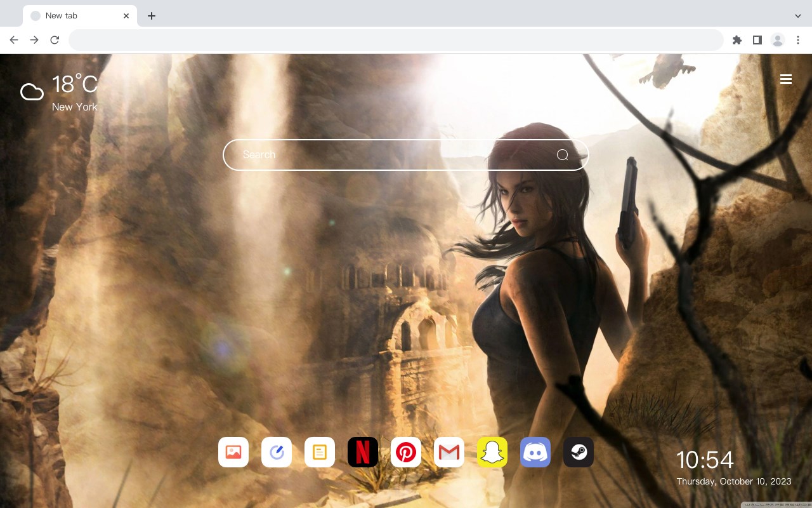Close the New tab tab
The image size is (812, 508).
(x=126, y=16)
